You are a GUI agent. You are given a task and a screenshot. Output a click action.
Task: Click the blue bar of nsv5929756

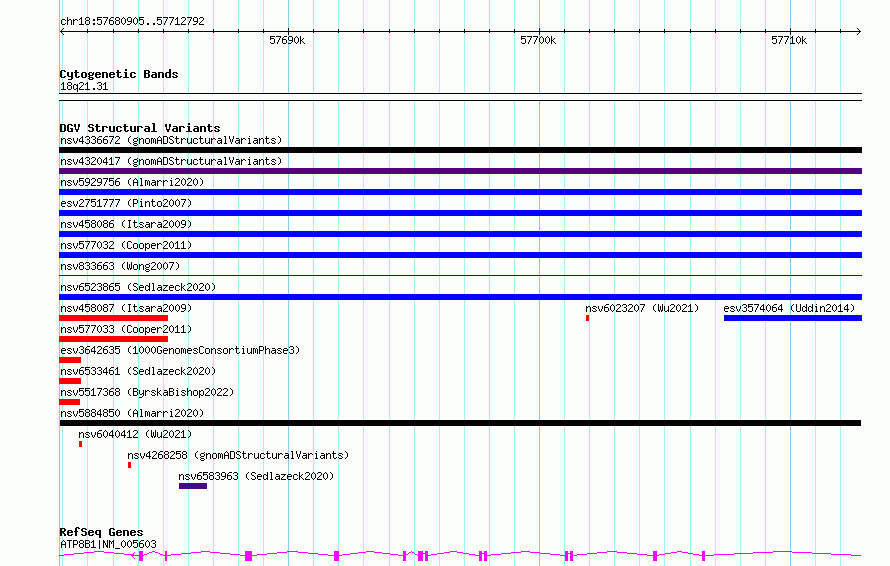coord(460,192)
